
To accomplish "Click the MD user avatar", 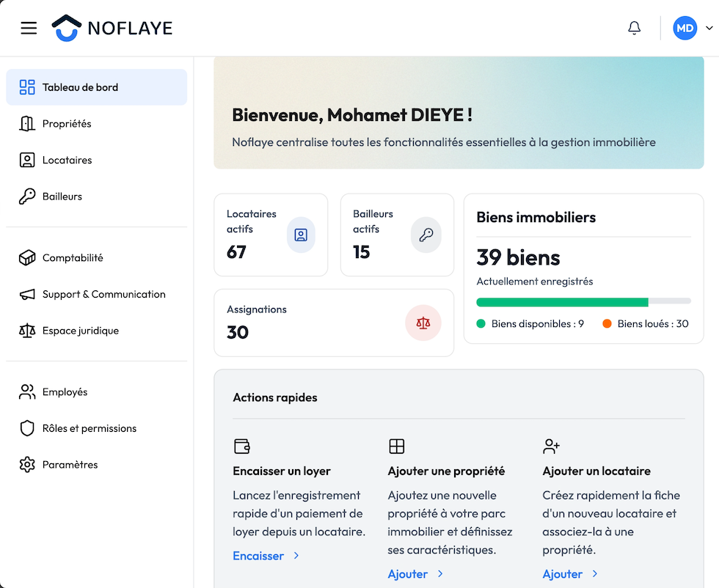I will click(x=685, y=28).
